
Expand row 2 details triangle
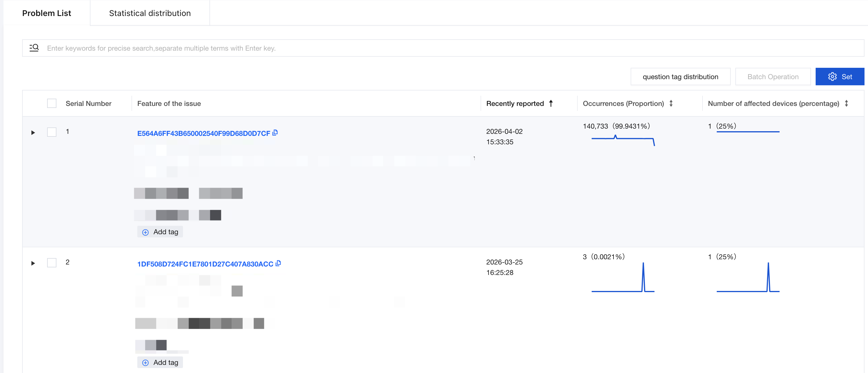33,263
